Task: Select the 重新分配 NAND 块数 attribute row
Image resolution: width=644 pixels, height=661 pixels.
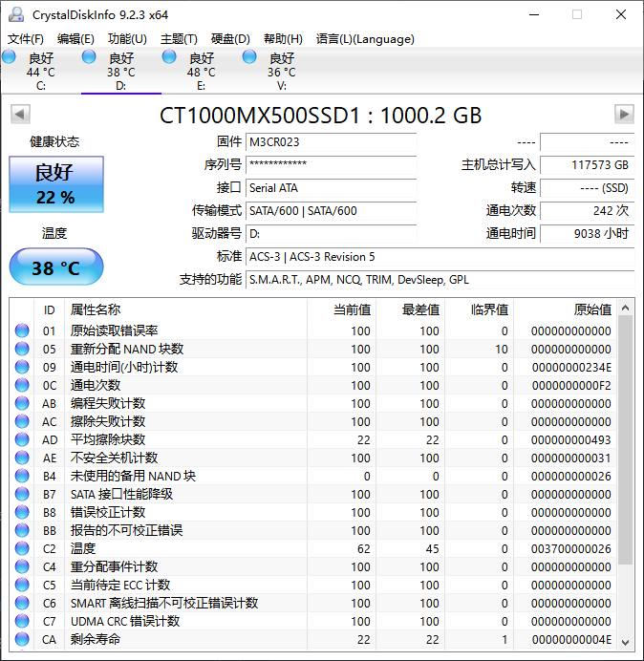Action: [x=313, y=349]
